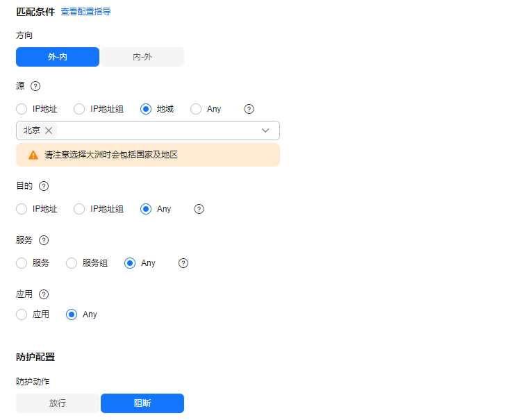This screenshot has width=528, height=420.
Task: Select 地域 radio under 源
Action: (146, 109)
